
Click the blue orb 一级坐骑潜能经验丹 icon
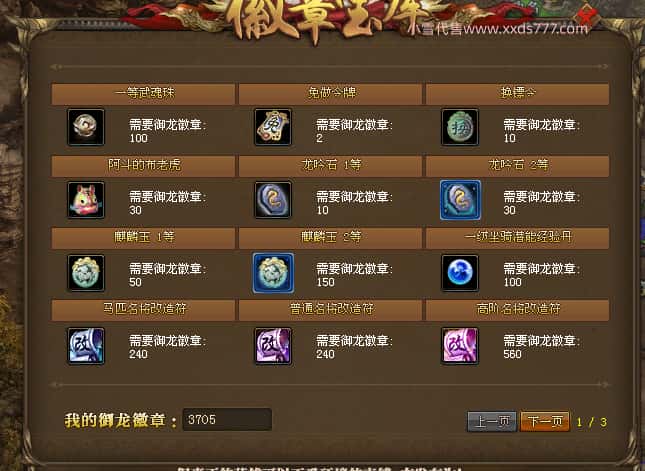tap(460, 273)
